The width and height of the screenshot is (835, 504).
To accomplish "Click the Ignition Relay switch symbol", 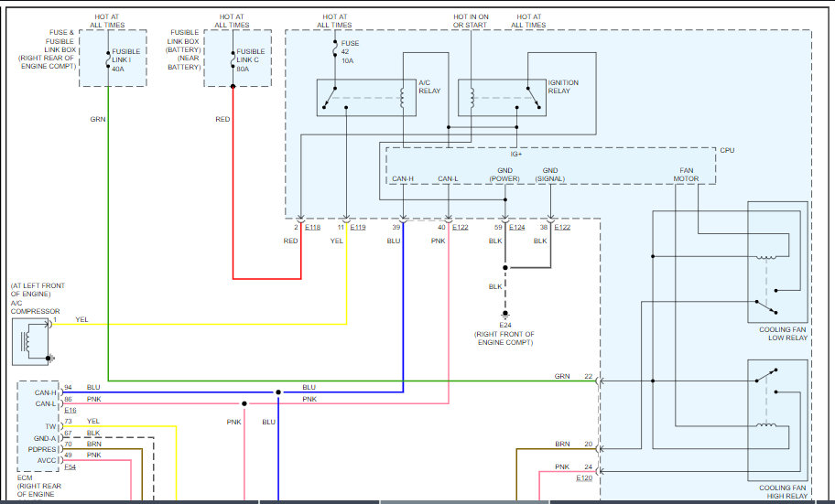I will coord(534,98).
